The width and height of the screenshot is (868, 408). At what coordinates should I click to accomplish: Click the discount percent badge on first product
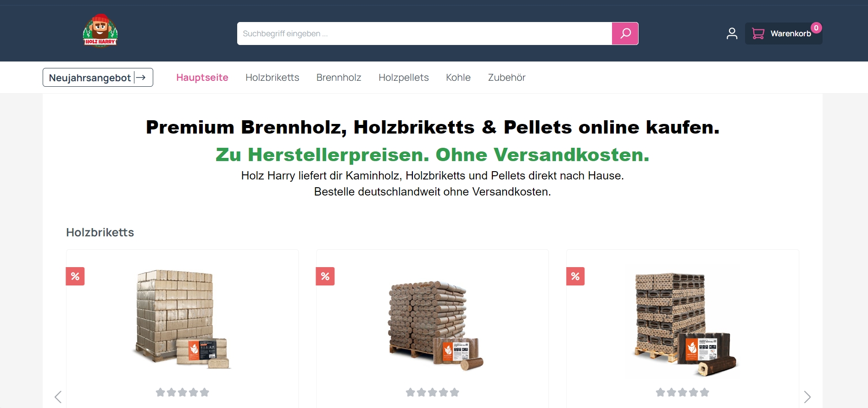pos(75,276)
